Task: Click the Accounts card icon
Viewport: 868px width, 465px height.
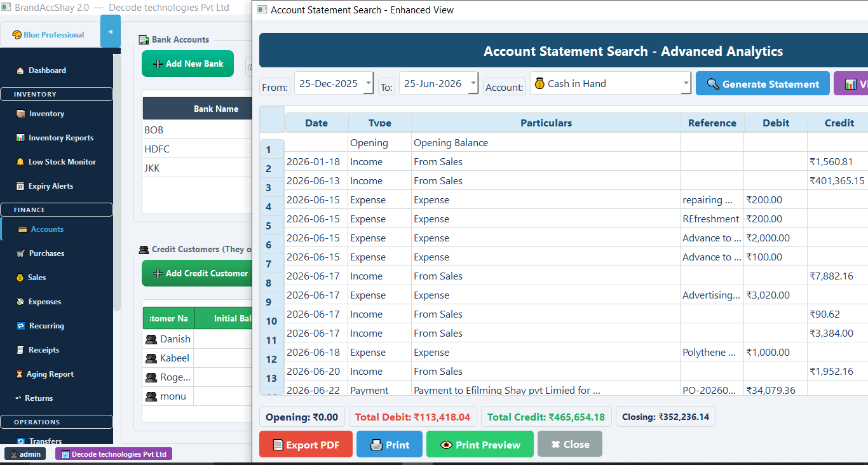Action: pos(22,229)
